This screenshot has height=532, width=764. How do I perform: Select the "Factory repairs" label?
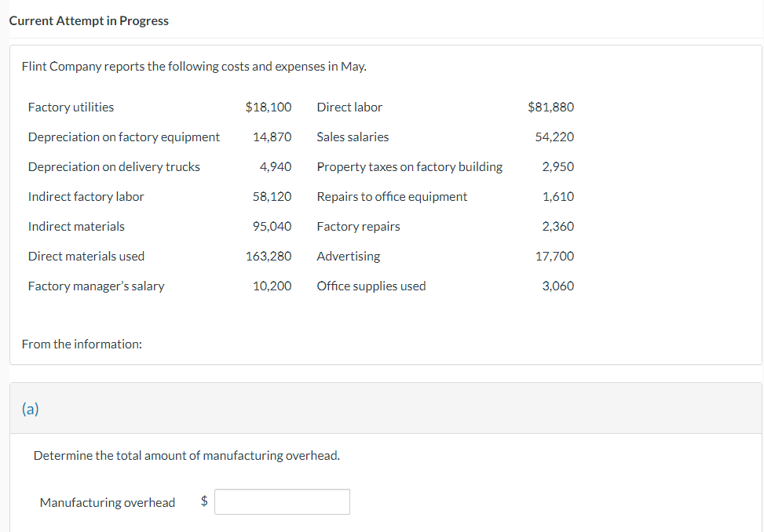click(x=358, y=227)
